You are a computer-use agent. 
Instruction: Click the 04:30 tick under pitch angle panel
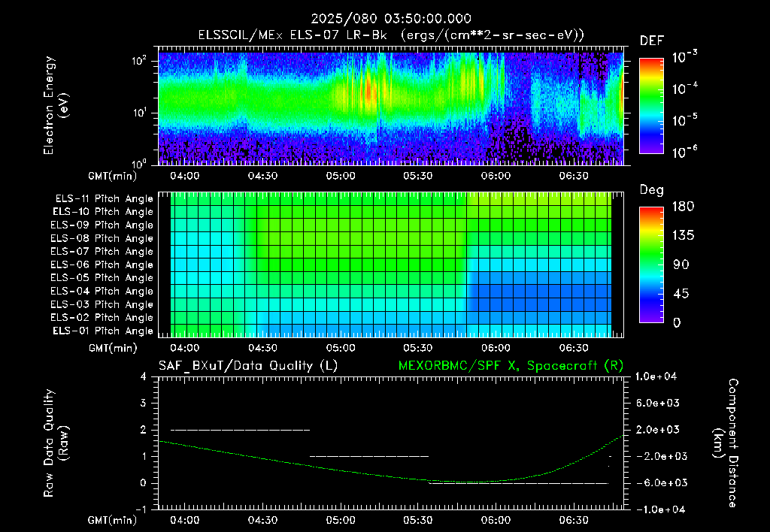pyautogui.click(x=262, y=348)
